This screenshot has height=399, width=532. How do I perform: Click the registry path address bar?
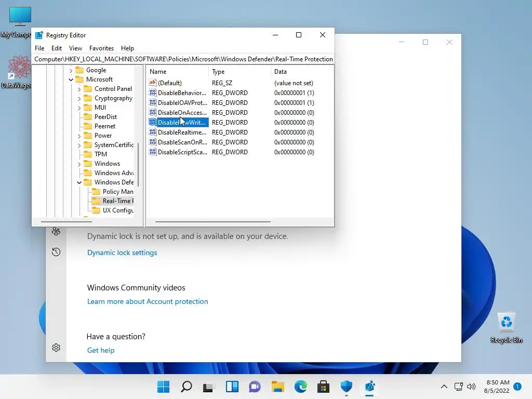[183, 59]
